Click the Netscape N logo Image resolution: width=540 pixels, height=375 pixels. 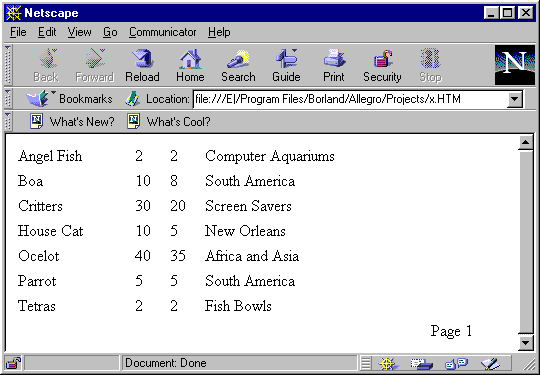[515, 65]
